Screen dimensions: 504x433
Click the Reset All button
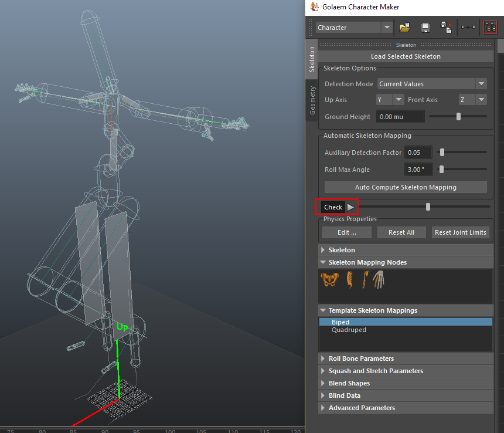pyautogui.click(x=401, y=232)
